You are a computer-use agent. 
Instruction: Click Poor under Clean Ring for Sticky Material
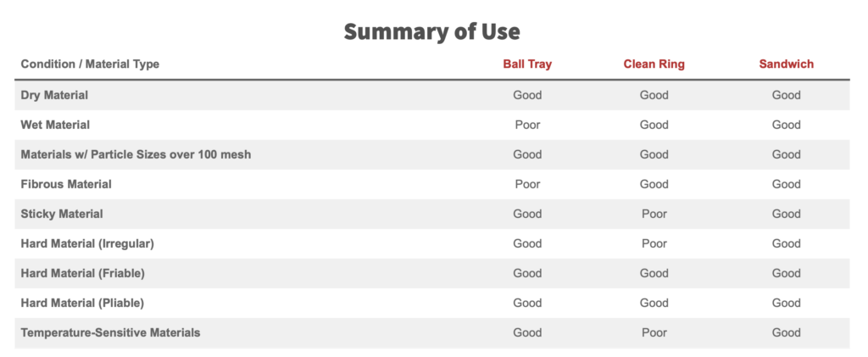[x=654, y=215]
